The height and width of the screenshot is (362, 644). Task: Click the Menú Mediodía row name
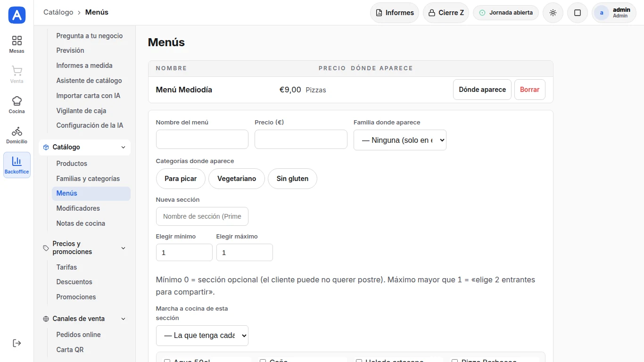184,90
